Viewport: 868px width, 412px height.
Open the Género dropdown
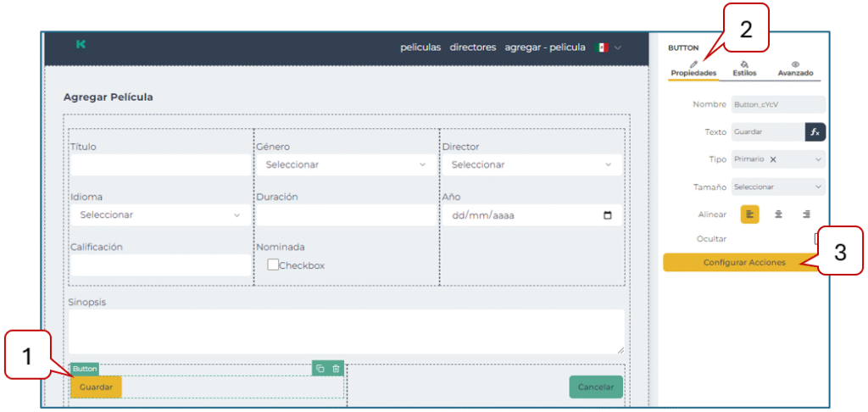pyautogui.click(x=345, y=164)
